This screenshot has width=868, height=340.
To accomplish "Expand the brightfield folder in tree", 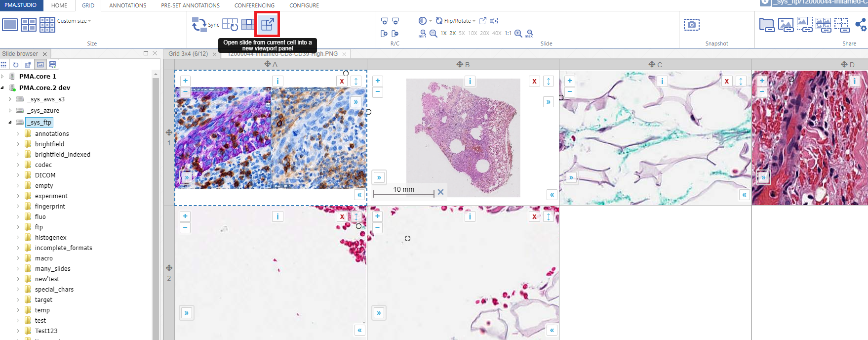I will pos(18,144).
